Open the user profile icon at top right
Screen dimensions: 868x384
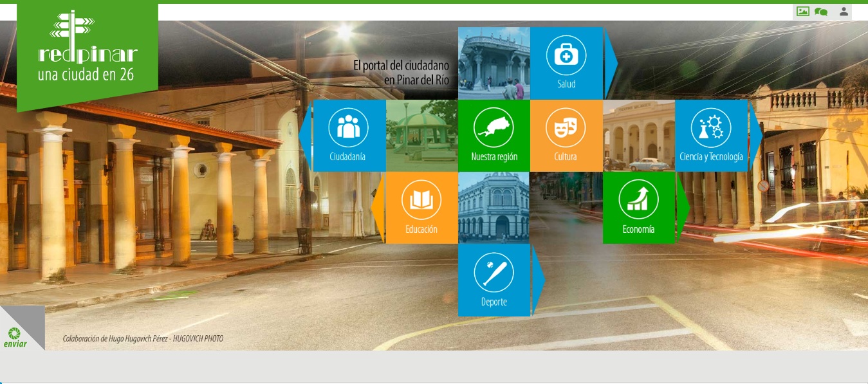pyautogui.click(x=844, y=11)
